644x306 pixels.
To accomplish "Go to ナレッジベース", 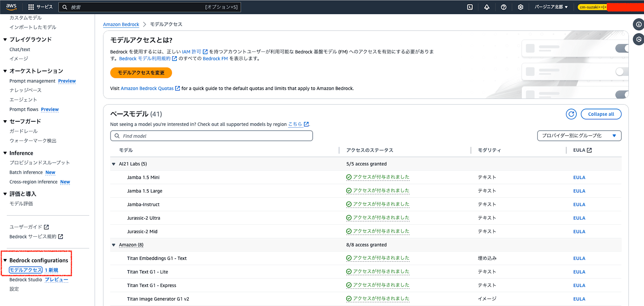I will [x=25, y=90].
